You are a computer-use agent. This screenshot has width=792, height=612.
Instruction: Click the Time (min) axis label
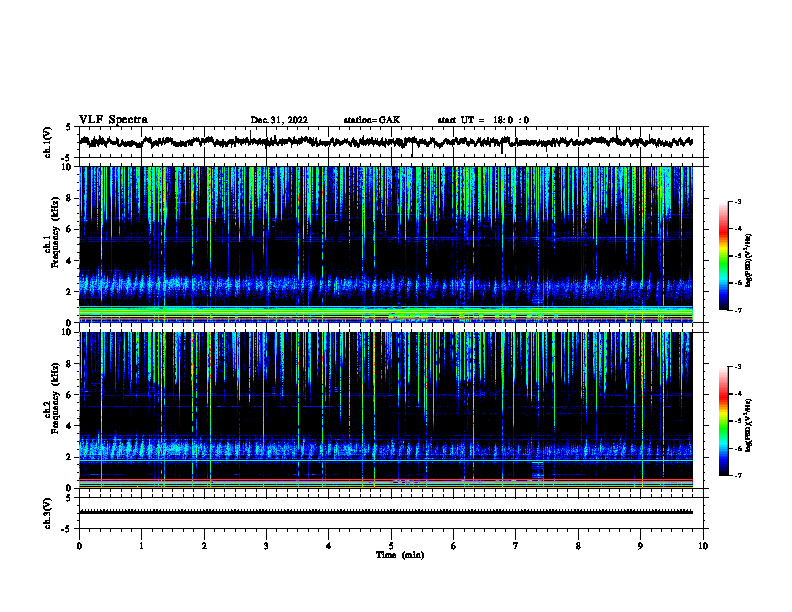pyautogui.click(x=400, y=555)
